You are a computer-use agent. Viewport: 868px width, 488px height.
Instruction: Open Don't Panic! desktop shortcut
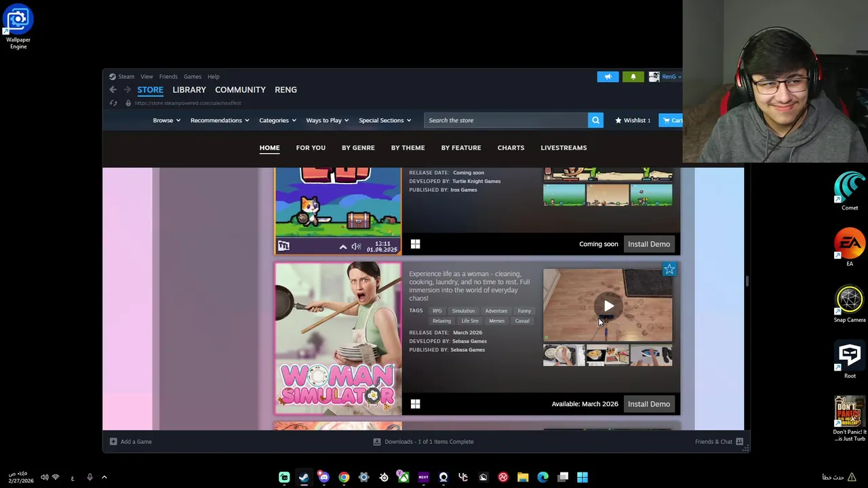pos(849,419)
